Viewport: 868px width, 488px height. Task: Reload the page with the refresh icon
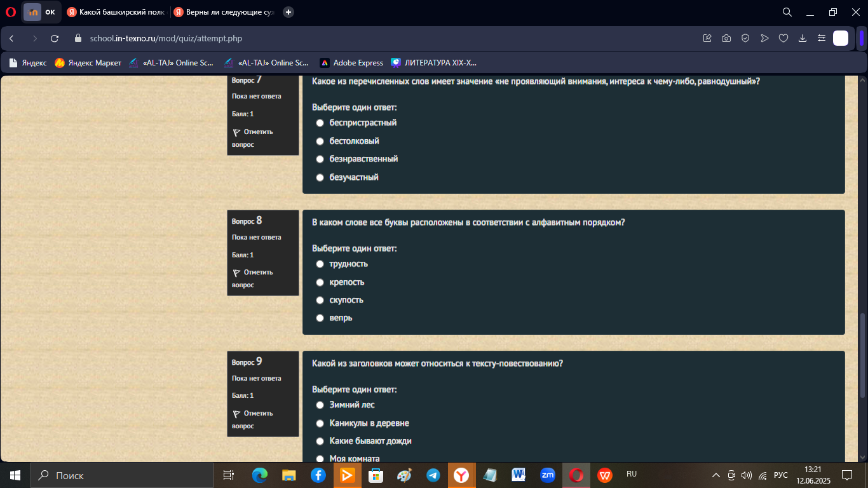(55, 38)
